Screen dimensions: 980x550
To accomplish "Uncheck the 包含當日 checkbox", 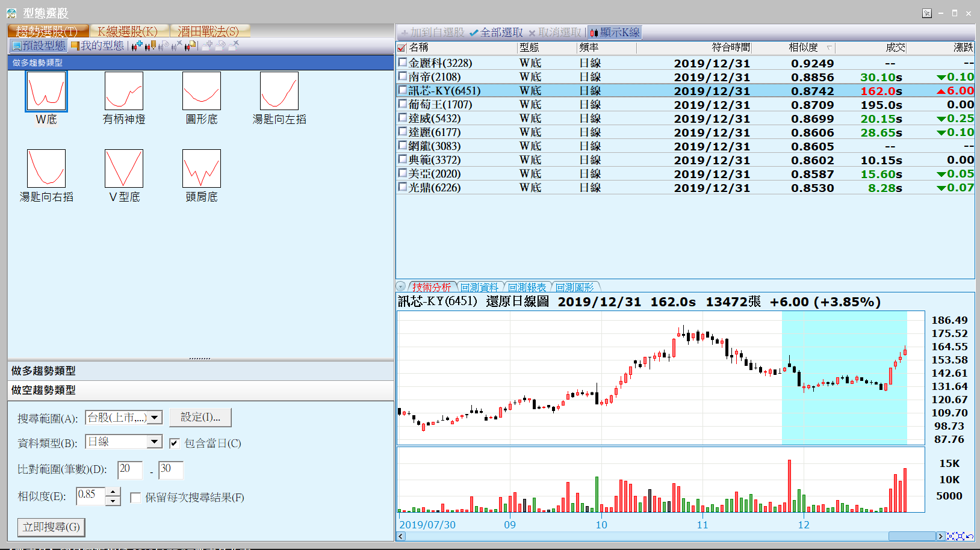I will 175,443.
